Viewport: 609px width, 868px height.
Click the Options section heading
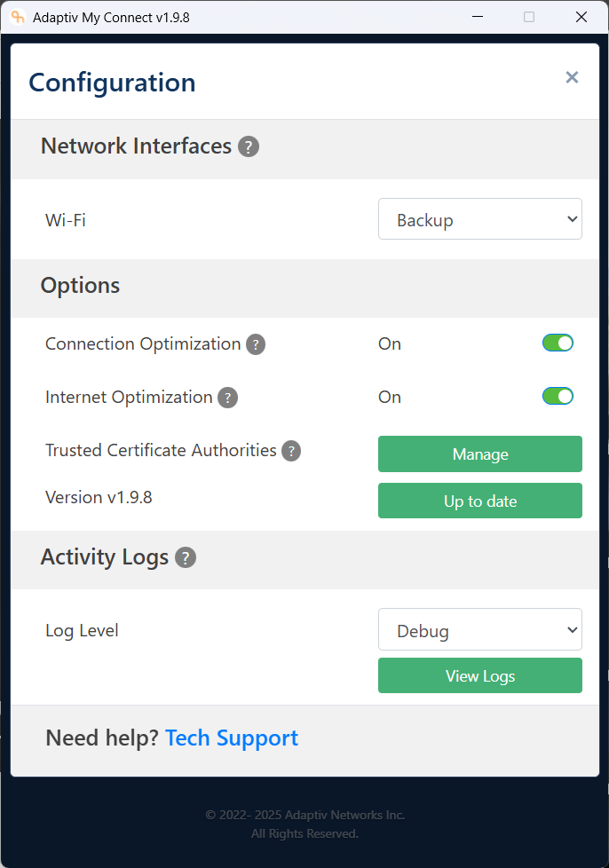tap(80, 286)
